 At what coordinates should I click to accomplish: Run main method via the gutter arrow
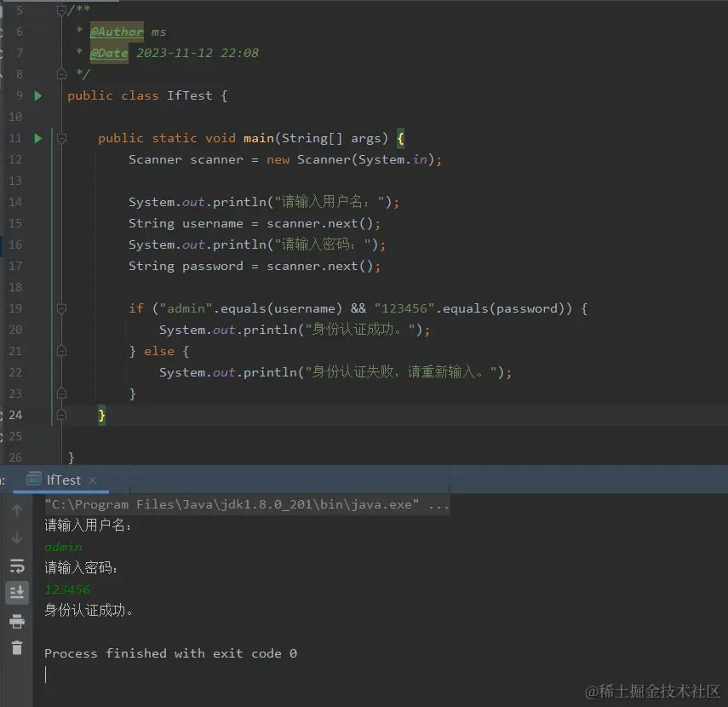click(38, 138)
